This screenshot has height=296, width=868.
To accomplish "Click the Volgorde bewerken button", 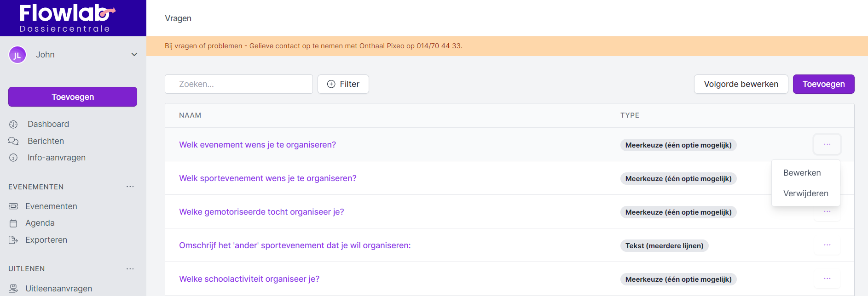I will click(741, 84).
